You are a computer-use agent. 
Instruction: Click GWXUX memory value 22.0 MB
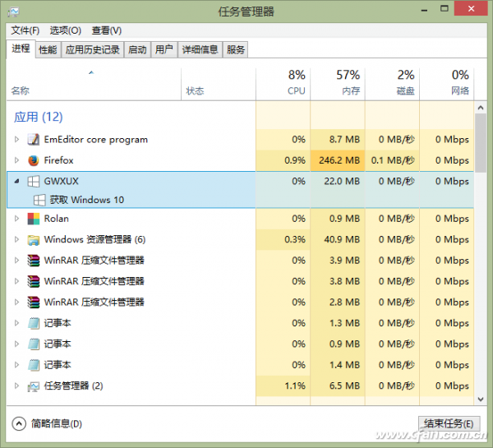pyautogui.click(x=342, y=181)
